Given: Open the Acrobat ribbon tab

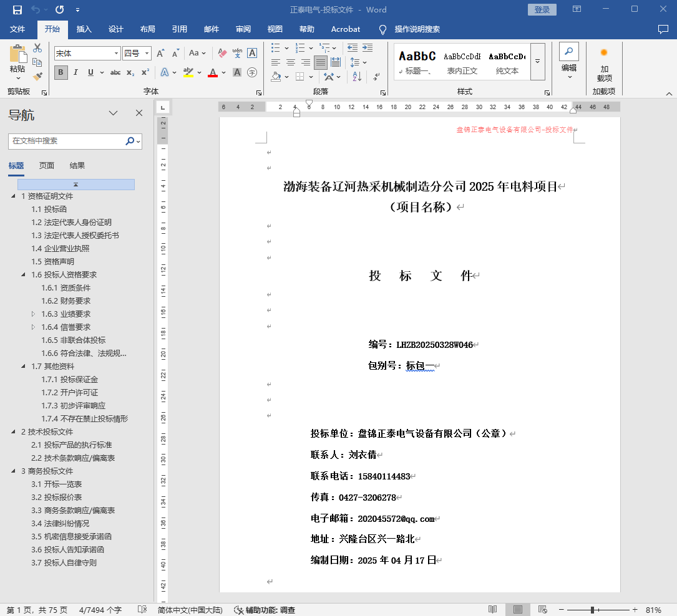Looking at the screenshot, I should pyautogui.click(x=346, y=29).
